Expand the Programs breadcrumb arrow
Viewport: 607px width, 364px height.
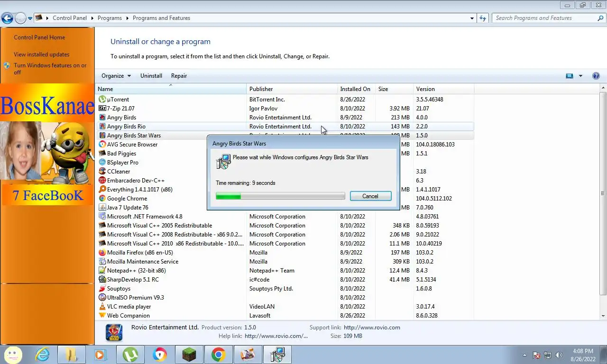pos(127,18)
